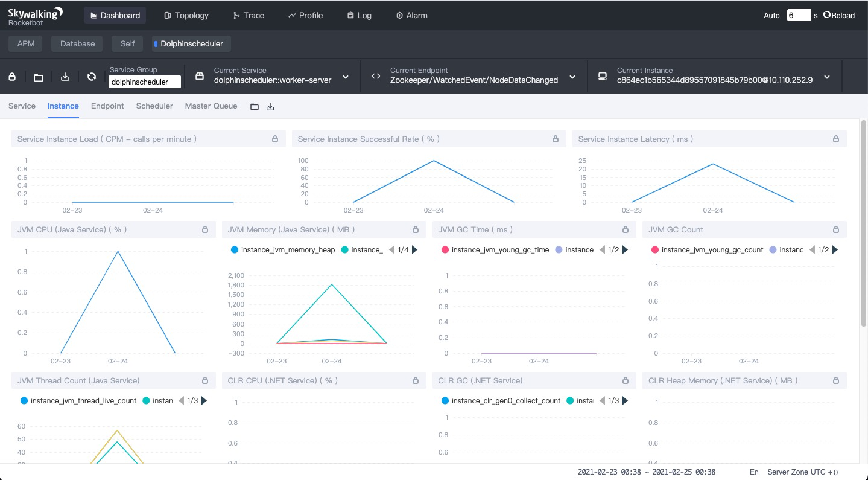Select the Database dashboard button
The image size is (868, 480).
77,43
